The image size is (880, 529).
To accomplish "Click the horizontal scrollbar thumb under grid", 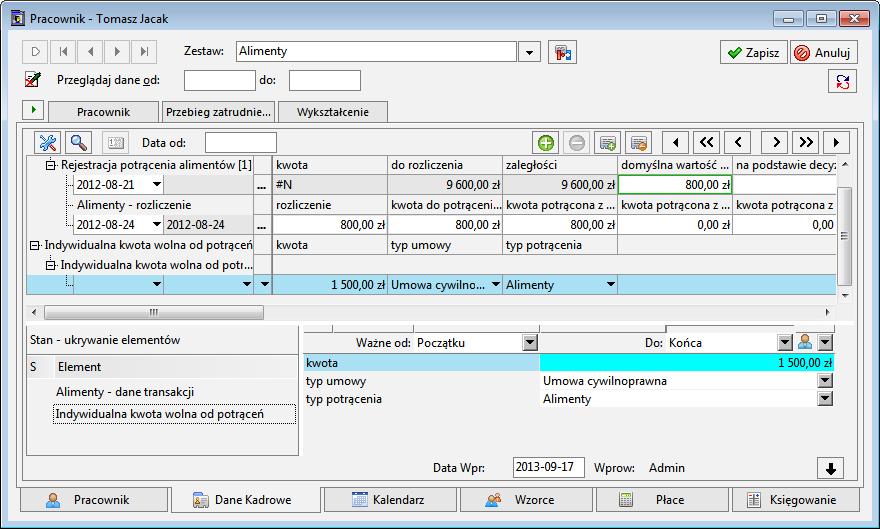I will pyautogui.click(x=153, y=312).
